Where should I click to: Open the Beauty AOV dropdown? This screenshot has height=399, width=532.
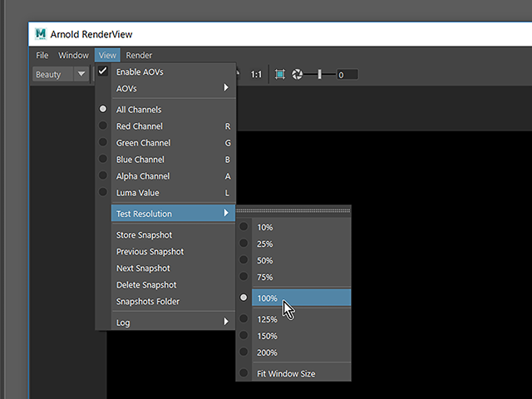[x=61, y=74]
